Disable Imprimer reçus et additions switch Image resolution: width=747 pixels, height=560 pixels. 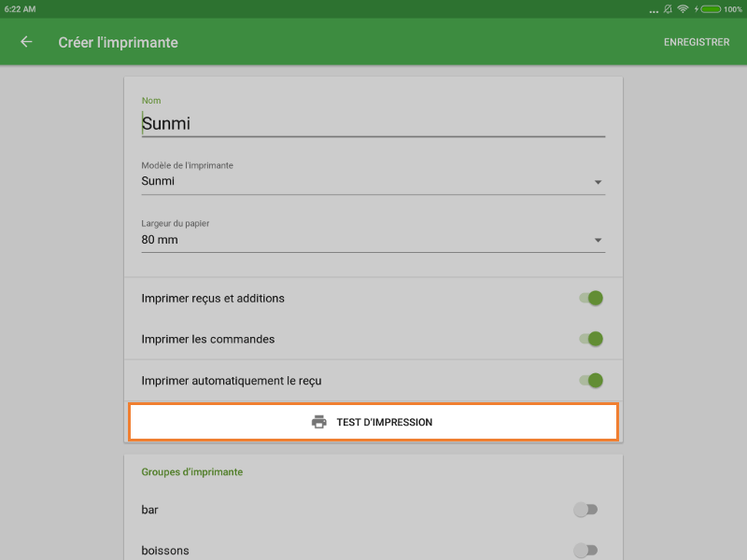coord(590,299)
